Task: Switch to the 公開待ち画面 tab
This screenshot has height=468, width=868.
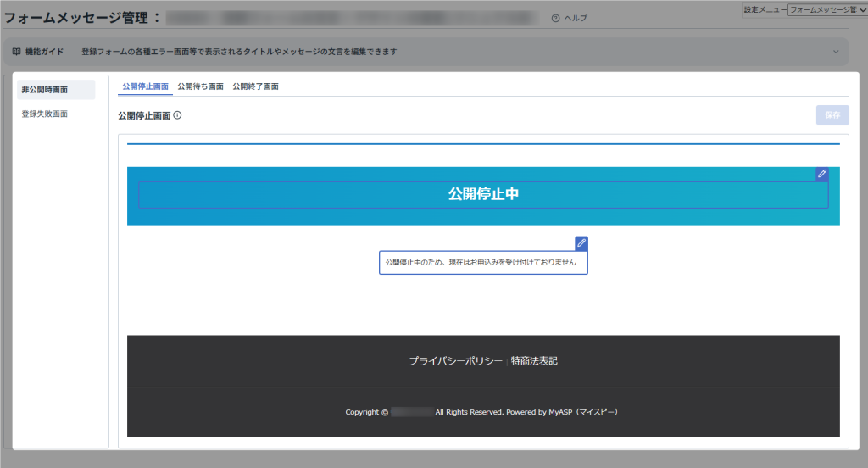Action: point(200,86)
